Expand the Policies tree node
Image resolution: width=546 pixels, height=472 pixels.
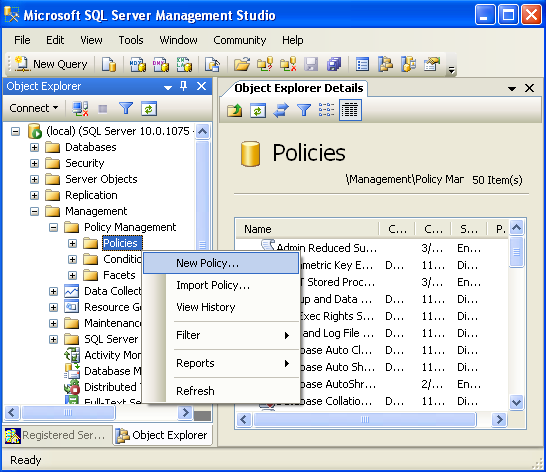point(72,243)
